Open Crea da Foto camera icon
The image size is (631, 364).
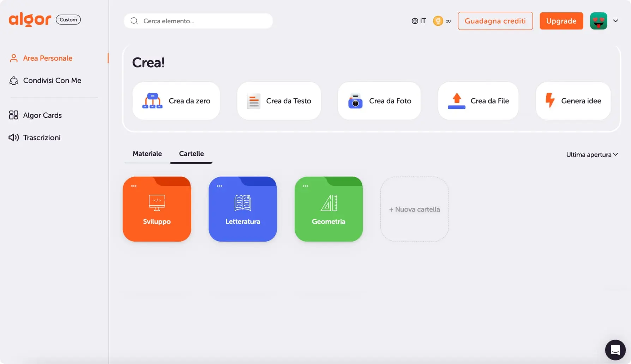pyautogui.click(x=355, y=101)
